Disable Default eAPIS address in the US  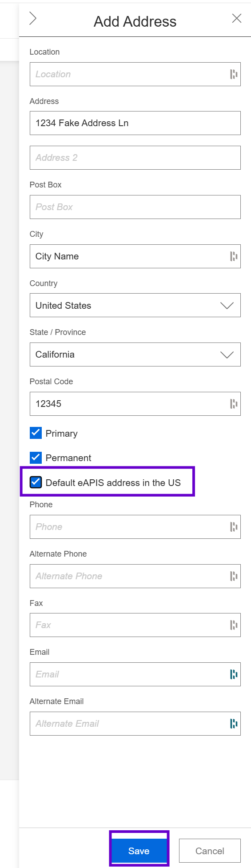36,482
